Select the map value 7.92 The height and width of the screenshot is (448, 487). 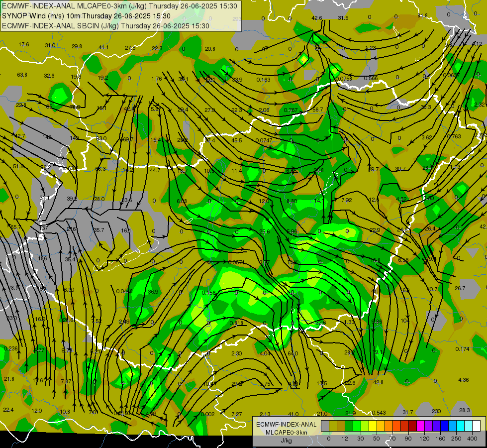pos(347,200)
